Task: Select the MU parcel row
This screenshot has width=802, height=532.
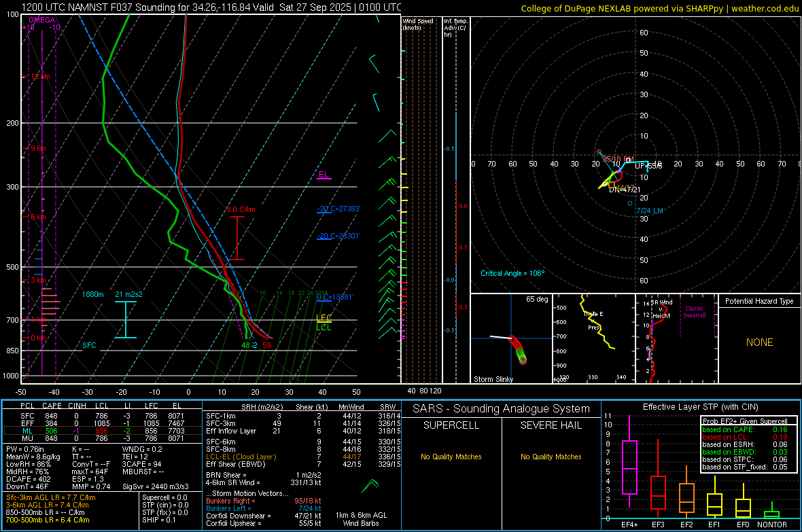Action: [x=103, y=438]
